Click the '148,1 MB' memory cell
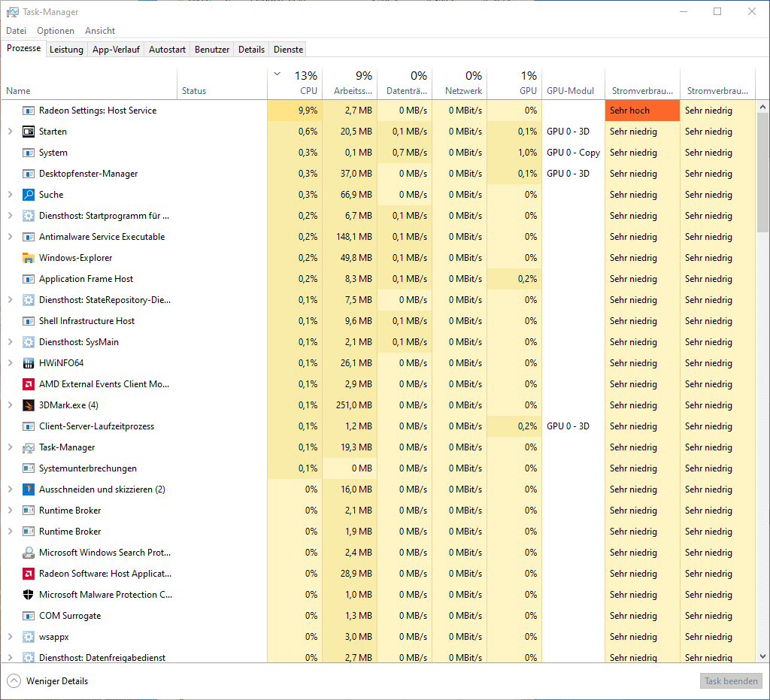Viewport: 770px width, 700px height. click(x=350, y=237)
